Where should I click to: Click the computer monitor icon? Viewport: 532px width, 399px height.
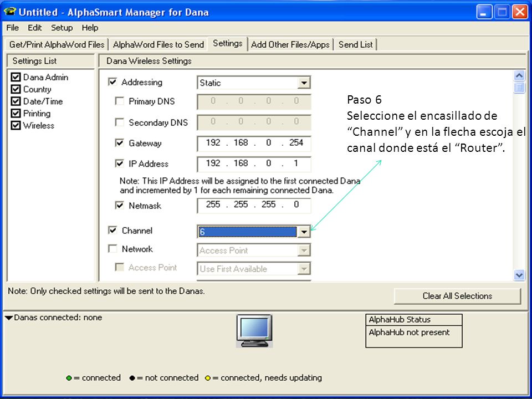point(254,331)
